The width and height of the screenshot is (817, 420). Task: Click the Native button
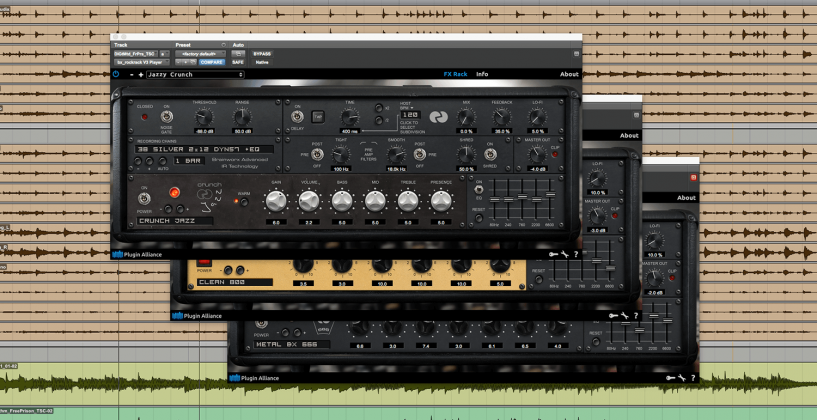(x=262, y=62)
